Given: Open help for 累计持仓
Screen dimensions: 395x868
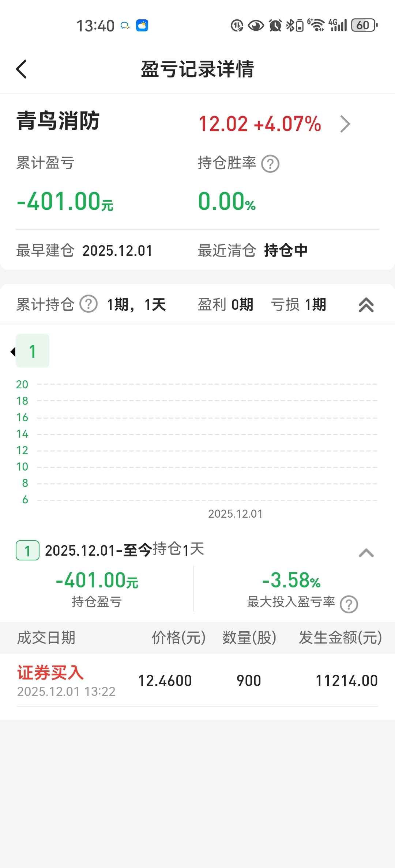Looking at the screenshot, I should click(x=89, y=304).
